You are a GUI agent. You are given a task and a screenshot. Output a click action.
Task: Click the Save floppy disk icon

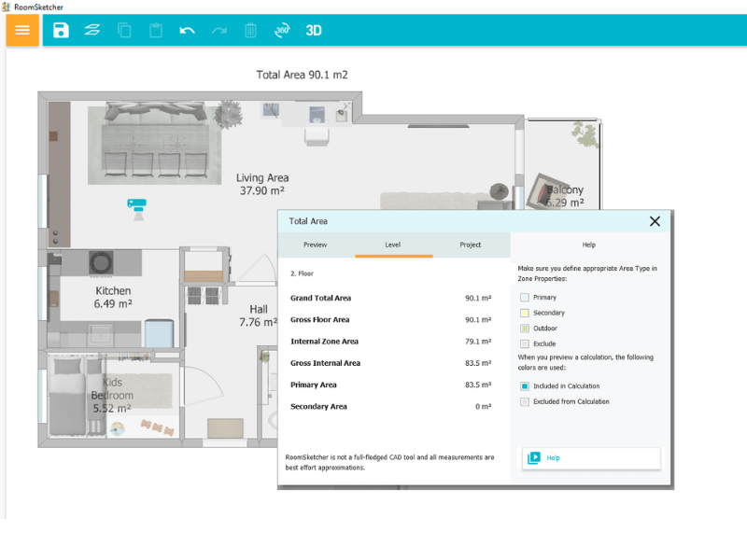pos(61,30)
